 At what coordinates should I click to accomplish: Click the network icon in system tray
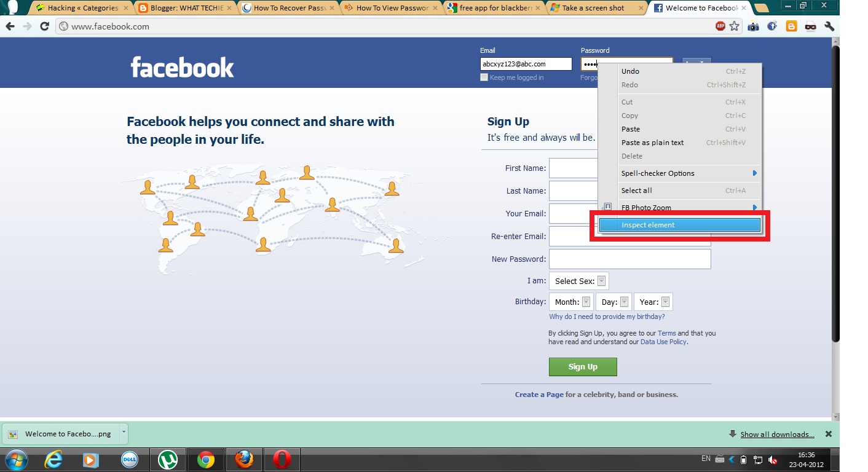[x=758, y=460]
